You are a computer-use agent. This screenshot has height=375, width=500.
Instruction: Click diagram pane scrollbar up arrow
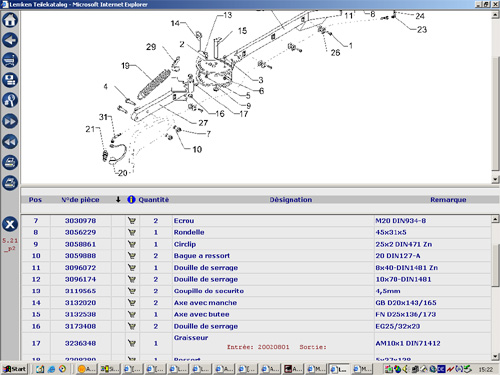coord(495,15)
